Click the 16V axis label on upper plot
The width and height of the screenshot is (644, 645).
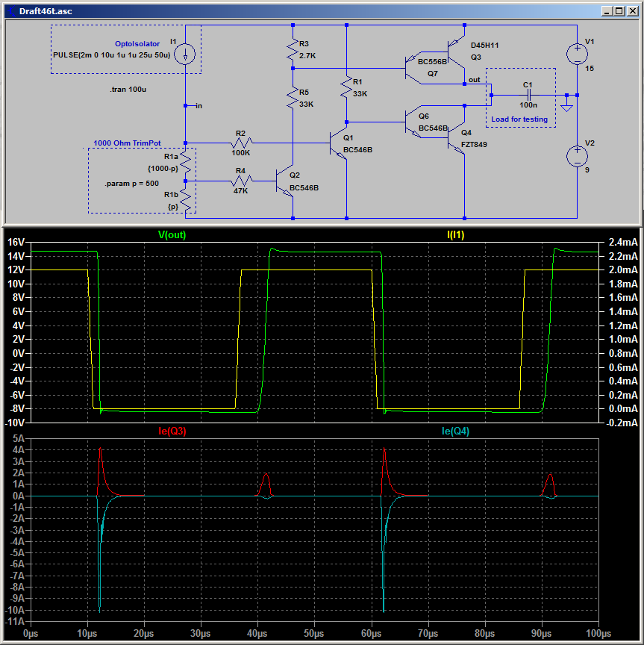coord(16,243)
